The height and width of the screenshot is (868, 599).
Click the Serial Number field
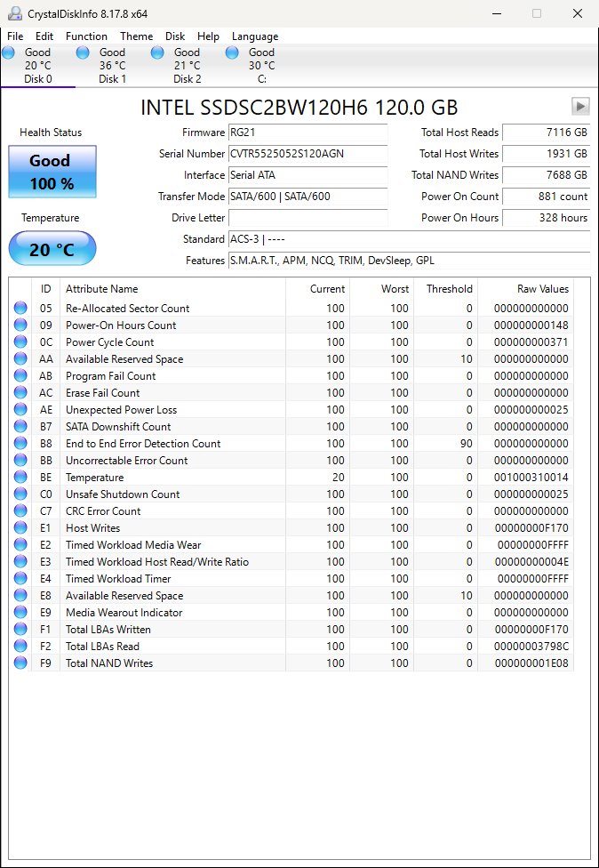[308, 153]
